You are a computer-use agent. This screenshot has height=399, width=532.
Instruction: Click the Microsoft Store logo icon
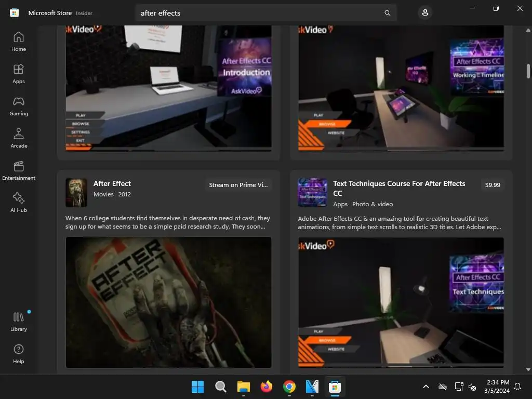point(14,13)
